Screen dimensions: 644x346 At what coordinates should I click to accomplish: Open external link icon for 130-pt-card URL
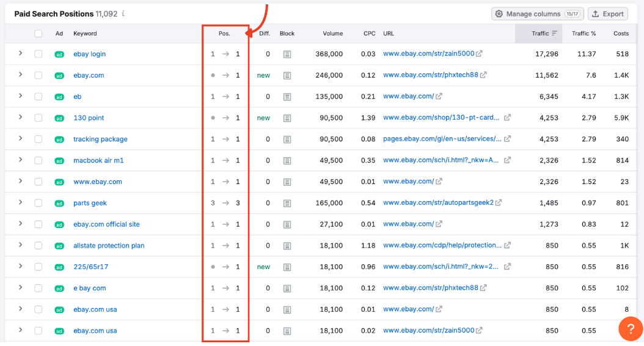pyautogui.click(x=508, y=117)
